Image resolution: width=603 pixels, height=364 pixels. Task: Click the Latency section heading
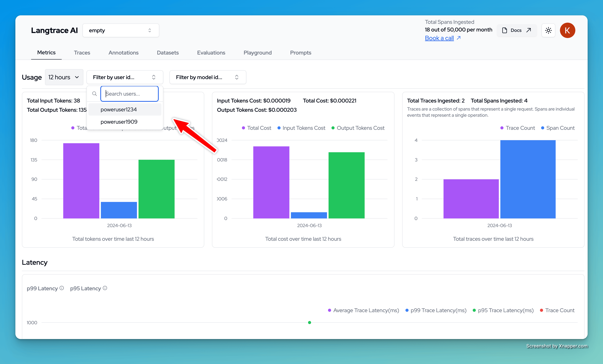35,262
